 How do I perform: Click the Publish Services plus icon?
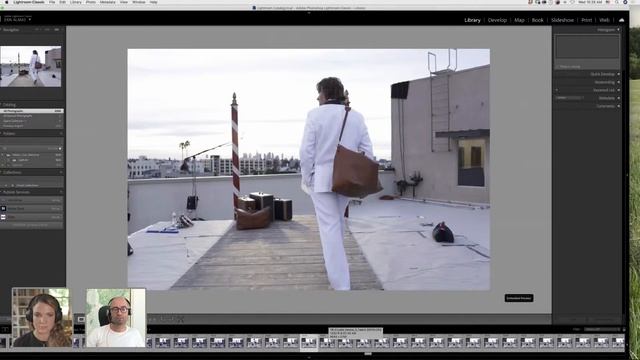pyautogui.click(x=61, y=192)
